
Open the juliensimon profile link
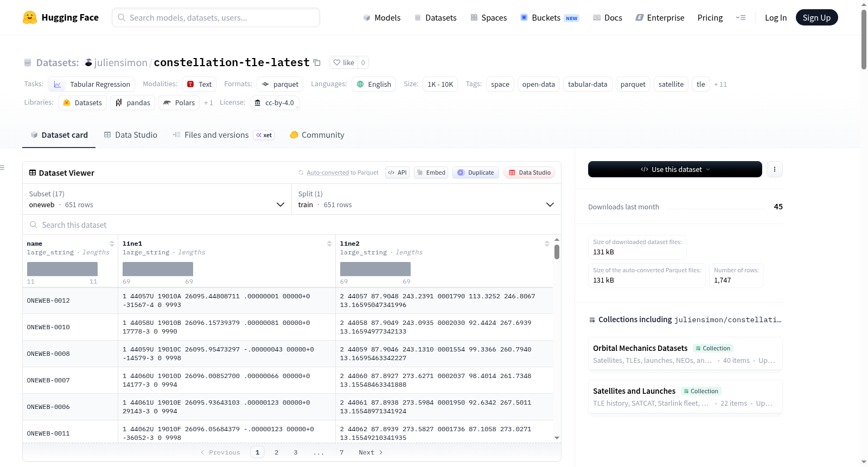[x=120, y=62]
